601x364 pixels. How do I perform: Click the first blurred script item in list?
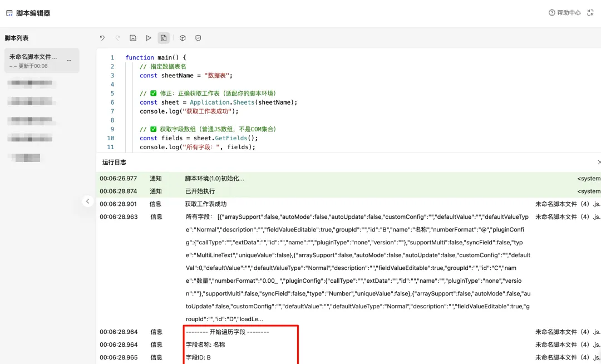tap(31, 83)
